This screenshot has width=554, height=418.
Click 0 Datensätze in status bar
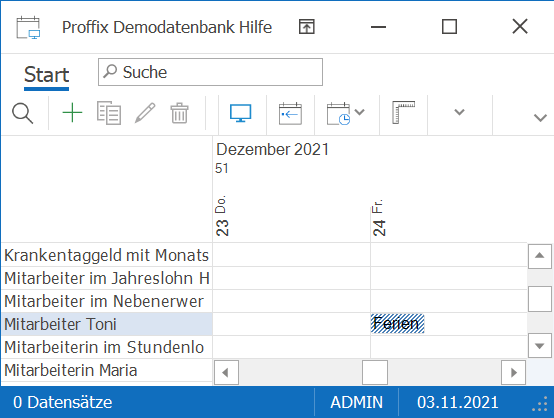(63, 402)
